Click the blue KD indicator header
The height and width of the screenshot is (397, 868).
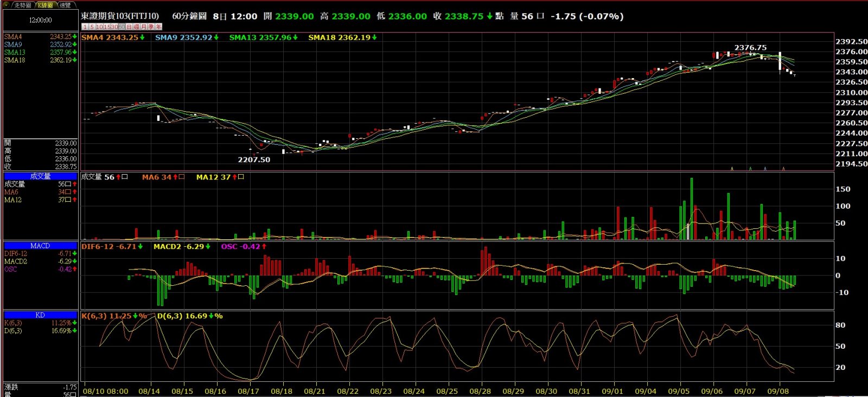pos(41,315)
